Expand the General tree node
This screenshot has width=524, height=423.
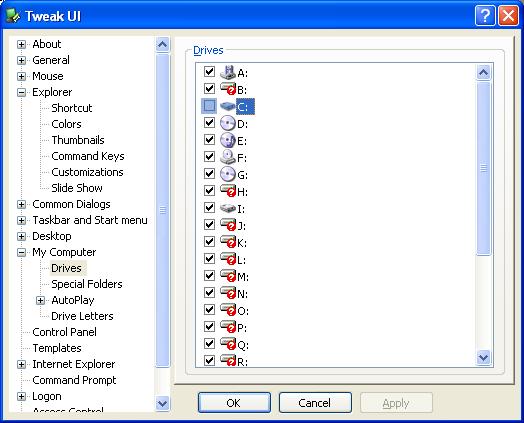click(x=21, y=60)
